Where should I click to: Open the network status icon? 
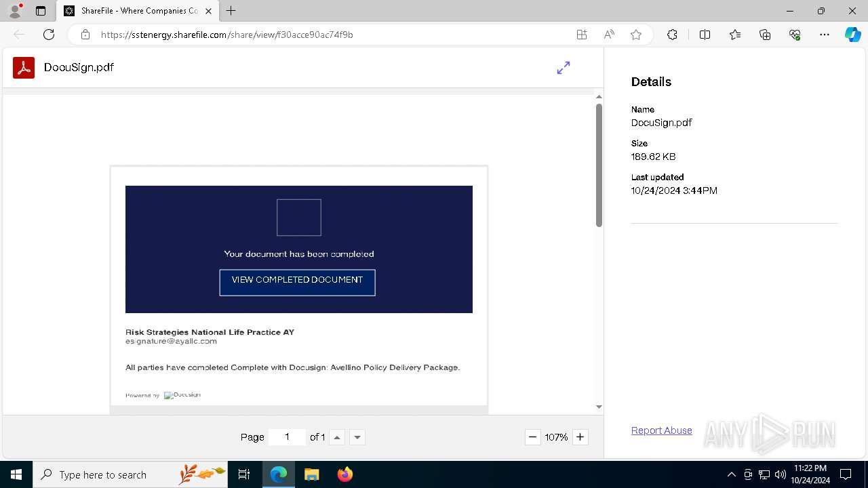point(764,474)
